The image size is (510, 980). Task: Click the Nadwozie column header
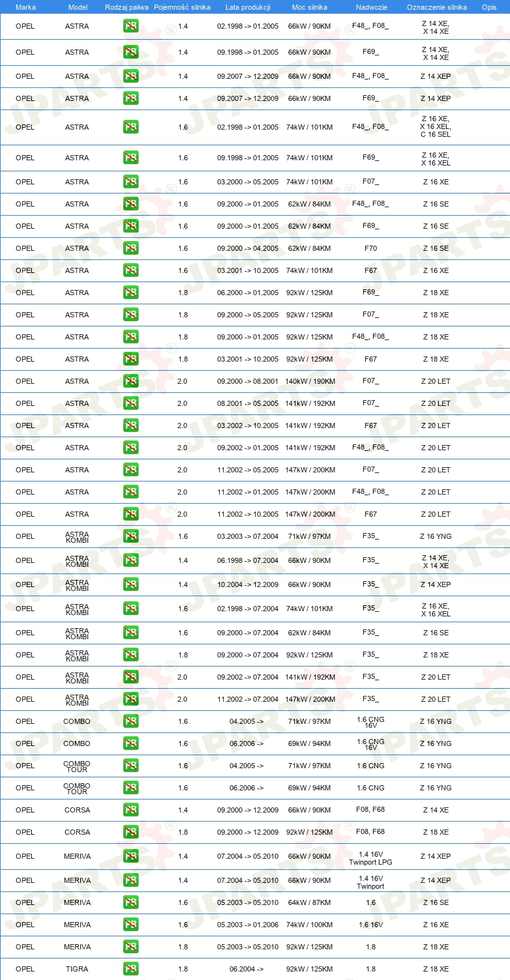(x=370, y=7)
